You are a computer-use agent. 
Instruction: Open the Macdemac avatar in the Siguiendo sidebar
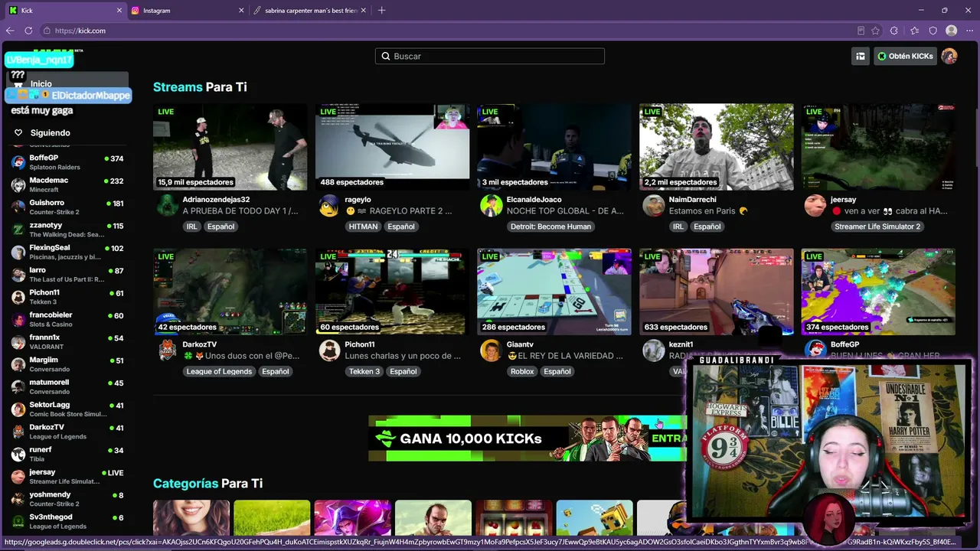[18, 184]
